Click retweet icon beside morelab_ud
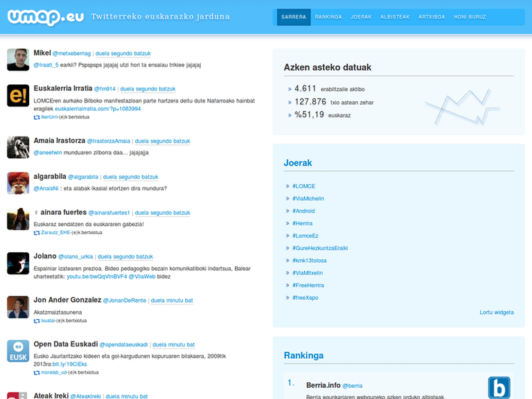The image size is (532, 399). (x=37, y=373)
